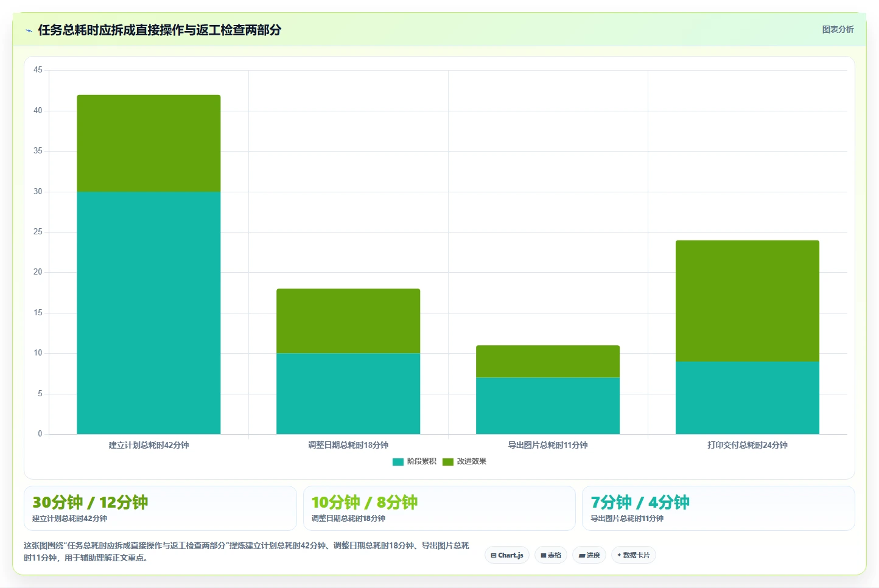Click the 图表分析 tag in the header
The width and height of the screenshot is (879, 588).
(838, 29)
